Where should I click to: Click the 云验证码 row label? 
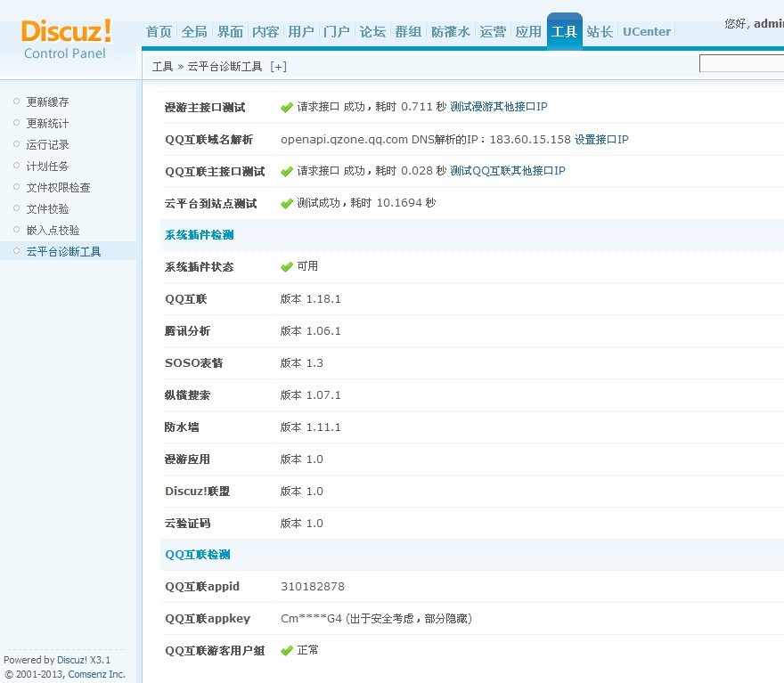[x=187, y=523]
